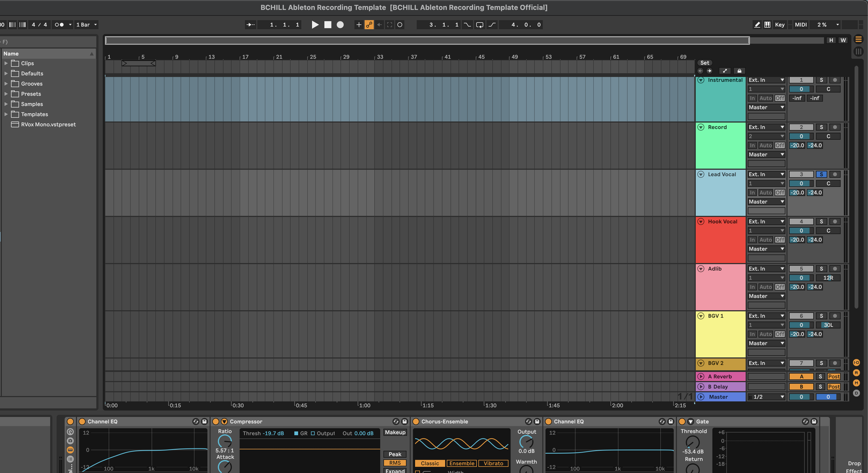Screen dimensions: 868x473
Task: Click the Follow playback arrow button
Action: pos(251,25)
